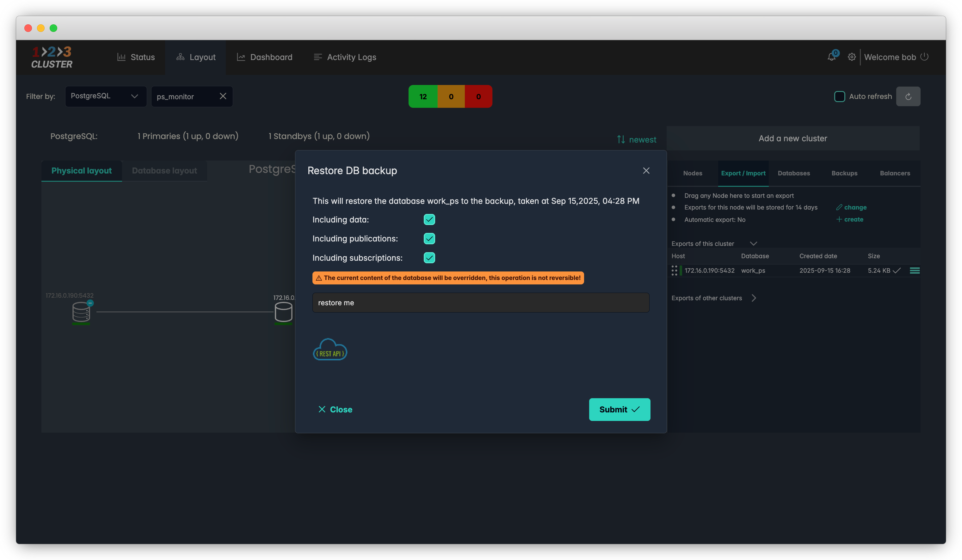
Task: Toggle Including publications checkbox
Action: (429, 239)
